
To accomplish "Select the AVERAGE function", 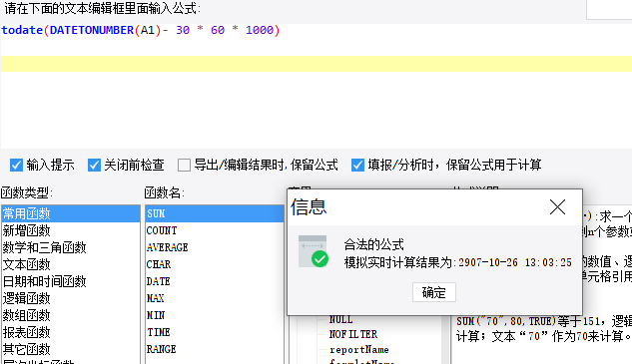I will point(215,247).
